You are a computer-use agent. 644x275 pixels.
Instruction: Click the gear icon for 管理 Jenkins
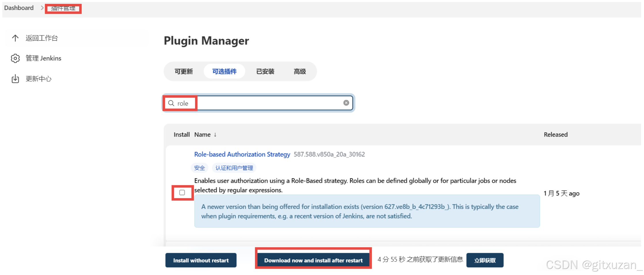click(x=15, y=58)
